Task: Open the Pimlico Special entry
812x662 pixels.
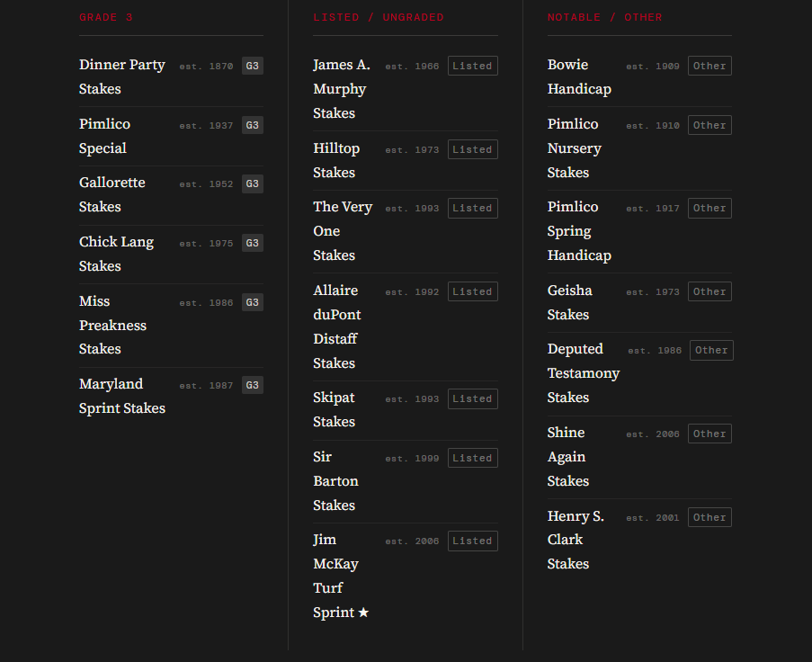Action: [x=104, y=136]
